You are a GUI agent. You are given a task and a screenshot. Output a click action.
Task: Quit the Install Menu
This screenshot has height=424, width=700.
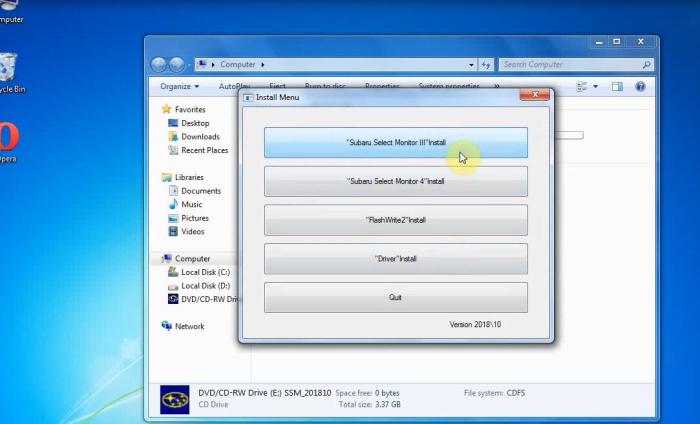396,297
